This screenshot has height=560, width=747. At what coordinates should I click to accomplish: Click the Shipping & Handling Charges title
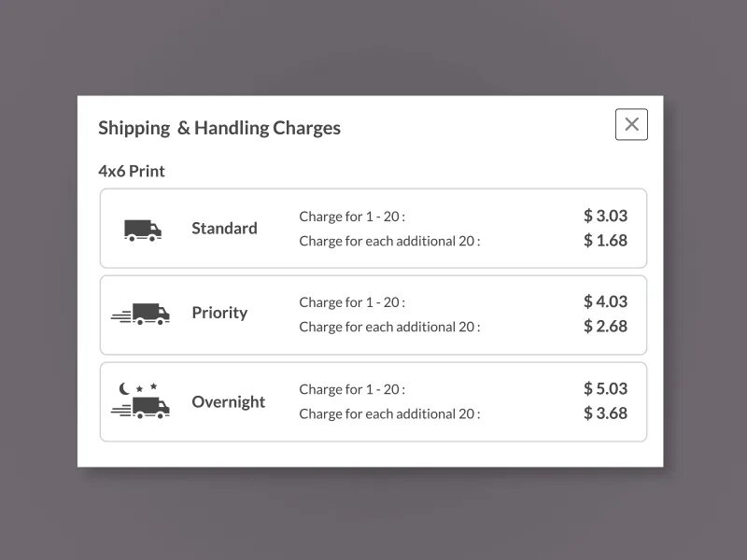[219, 128]
